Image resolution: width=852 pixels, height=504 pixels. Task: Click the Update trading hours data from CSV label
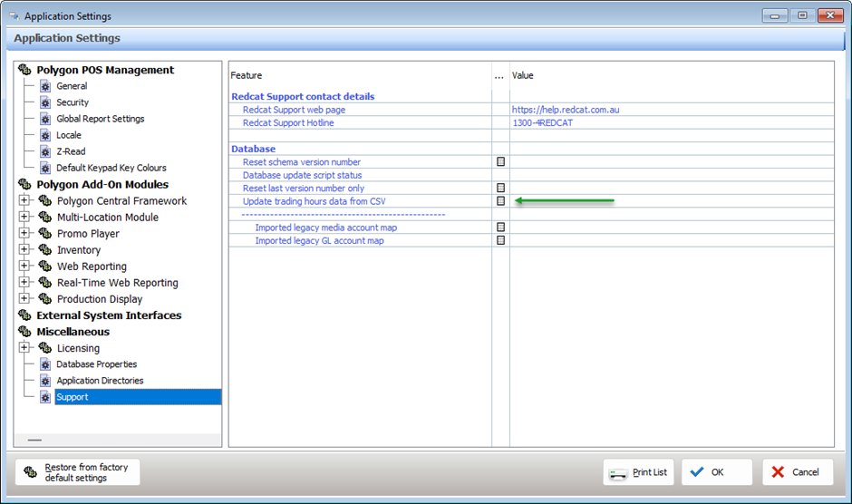(315, 201)
